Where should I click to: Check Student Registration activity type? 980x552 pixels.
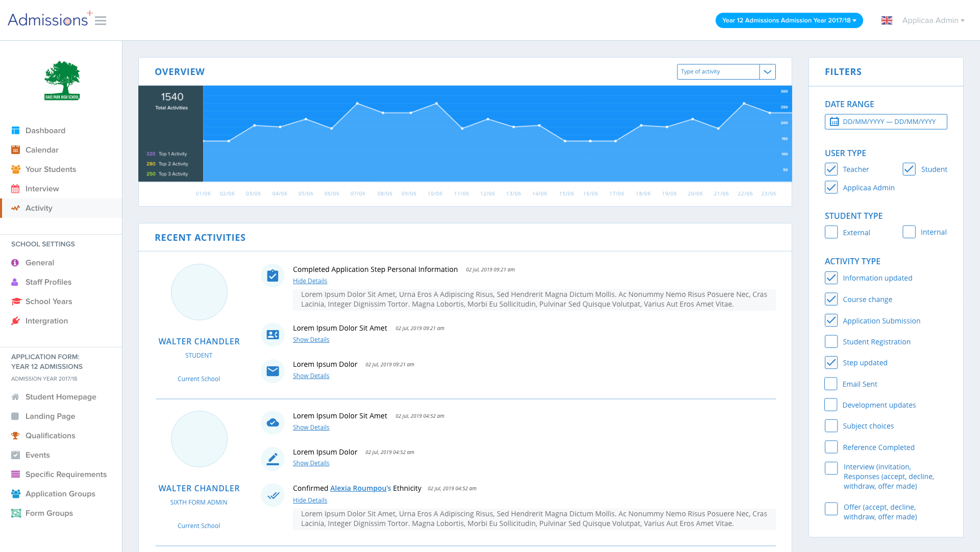(831, 342)
